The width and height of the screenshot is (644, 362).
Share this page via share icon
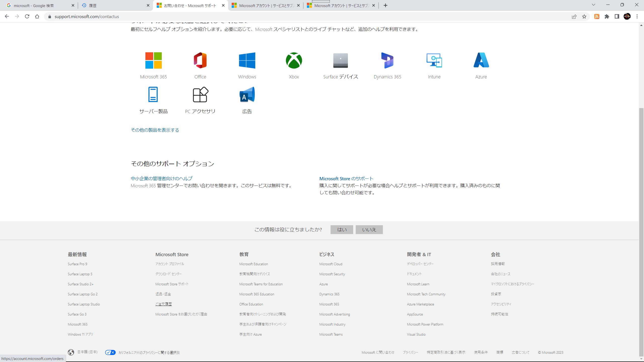574,17
